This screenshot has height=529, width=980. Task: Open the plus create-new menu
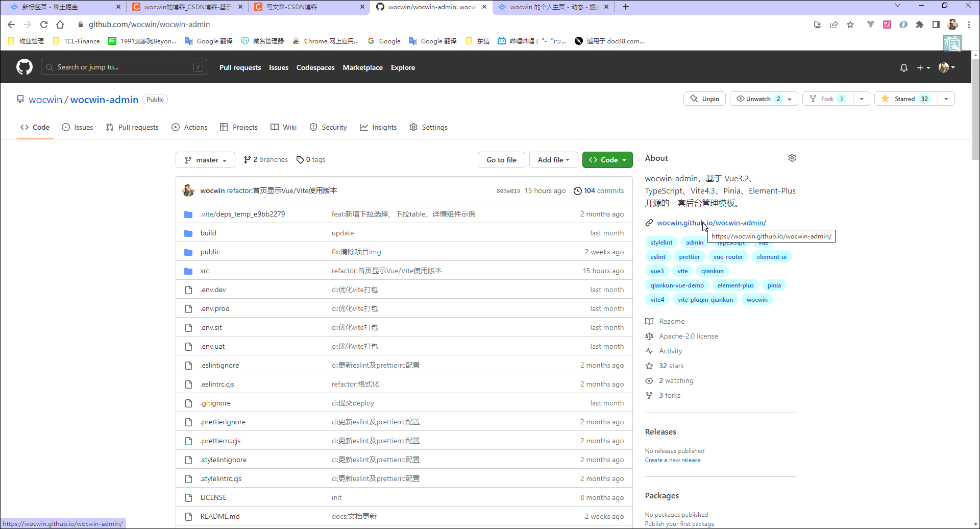click(x=923, y=67)
